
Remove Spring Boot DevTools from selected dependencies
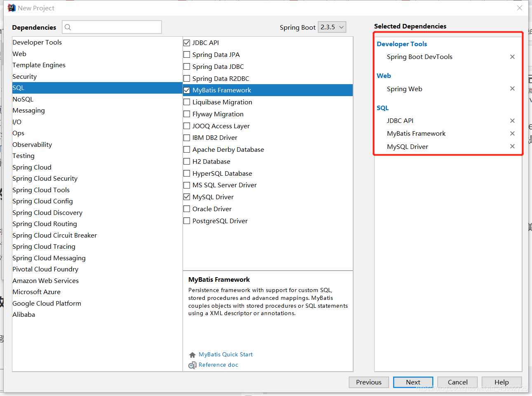tap(512, 57)
